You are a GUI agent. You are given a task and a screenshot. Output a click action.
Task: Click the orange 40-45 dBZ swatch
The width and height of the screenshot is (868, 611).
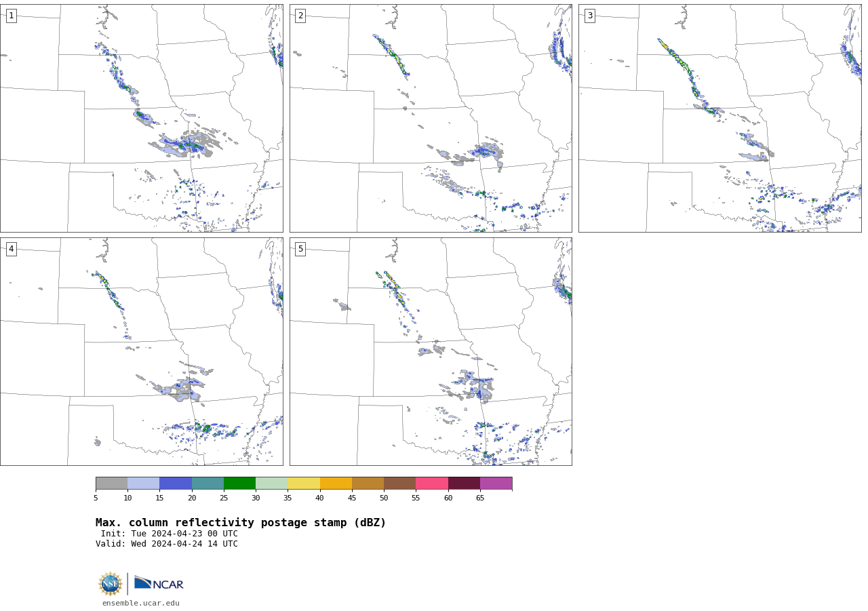click(x=336, y=483)
